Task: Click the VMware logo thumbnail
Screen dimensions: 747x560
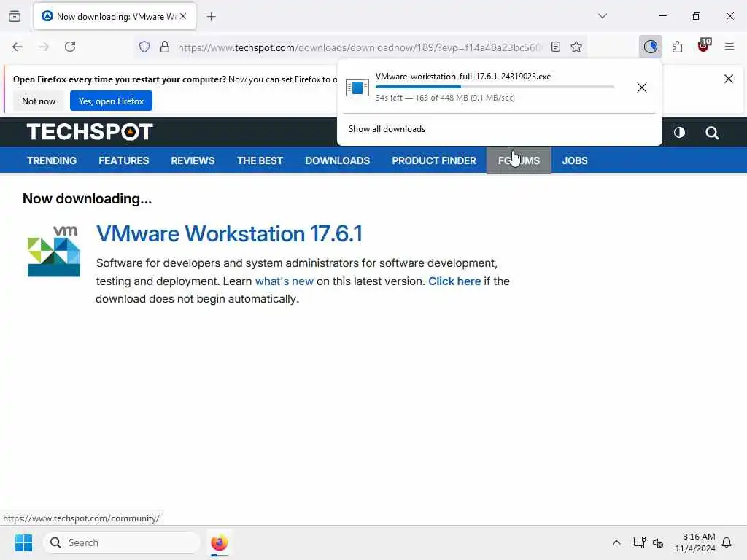Action: pyautogui.click(x=54, y=251)
